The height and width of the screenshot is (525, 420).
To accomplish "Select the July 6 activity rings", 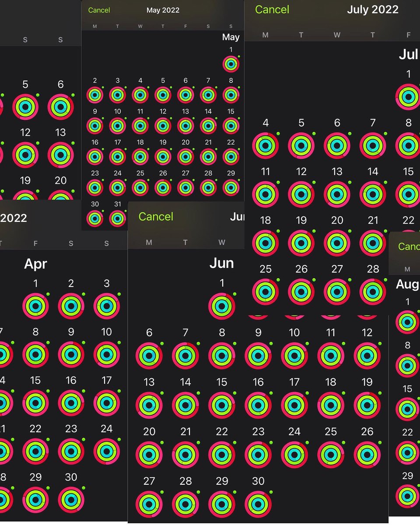I will 337,146.
